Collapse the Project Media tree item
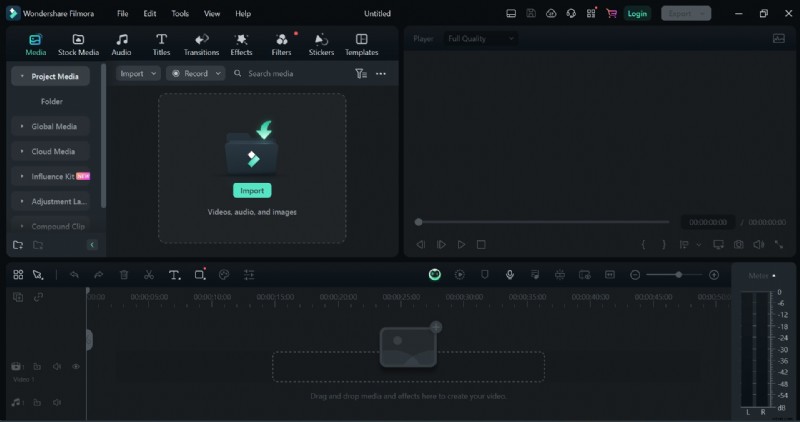The image size is (800, 422). pyautogui.click(x=22, y=76)
